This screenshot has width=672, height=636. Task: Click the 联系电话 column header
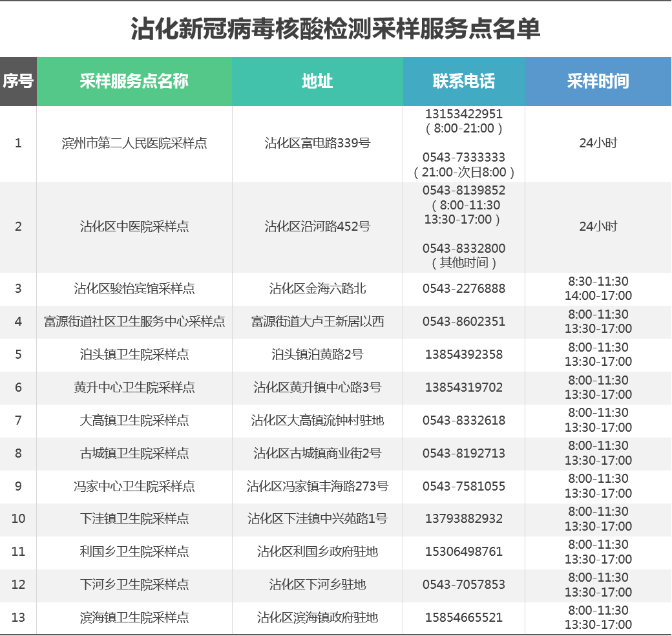click(x=463, y=81)
